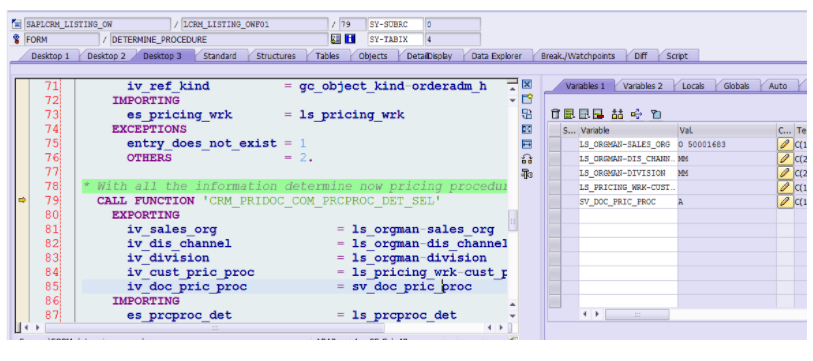Click the close tool icon beside code editor

tap(527, 85)
